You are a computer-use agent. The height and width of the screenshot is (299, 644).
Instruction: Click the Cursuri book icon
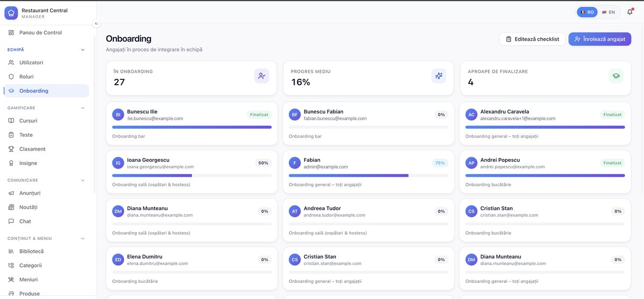(x=11, y=121)
